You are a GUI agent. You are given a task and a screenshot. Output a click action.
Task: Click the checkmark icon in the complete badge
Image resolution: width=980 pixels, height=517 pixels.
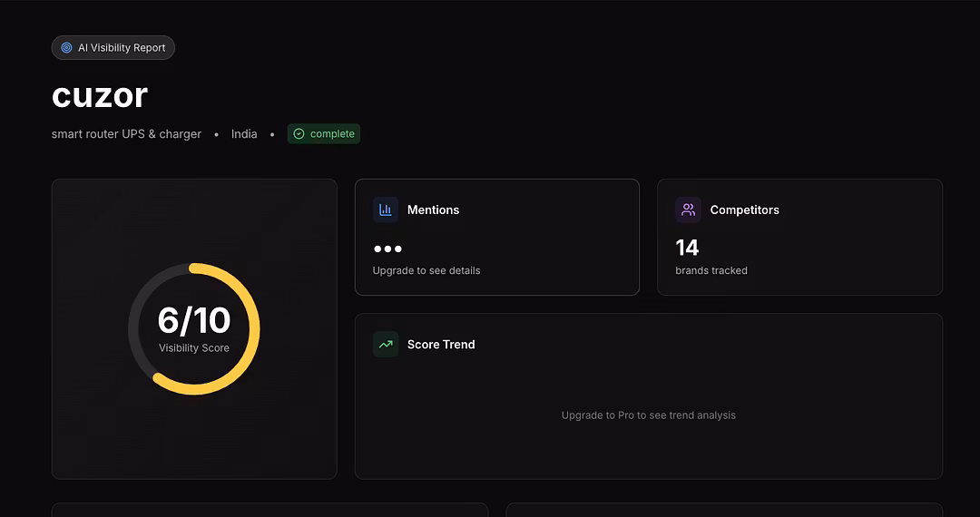299,134
